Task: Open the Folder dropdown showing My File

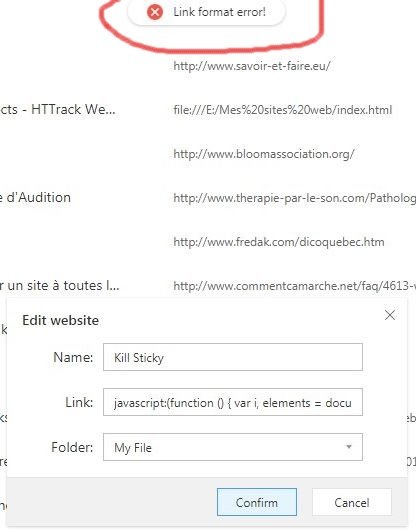Action: (x=233, y=447)
